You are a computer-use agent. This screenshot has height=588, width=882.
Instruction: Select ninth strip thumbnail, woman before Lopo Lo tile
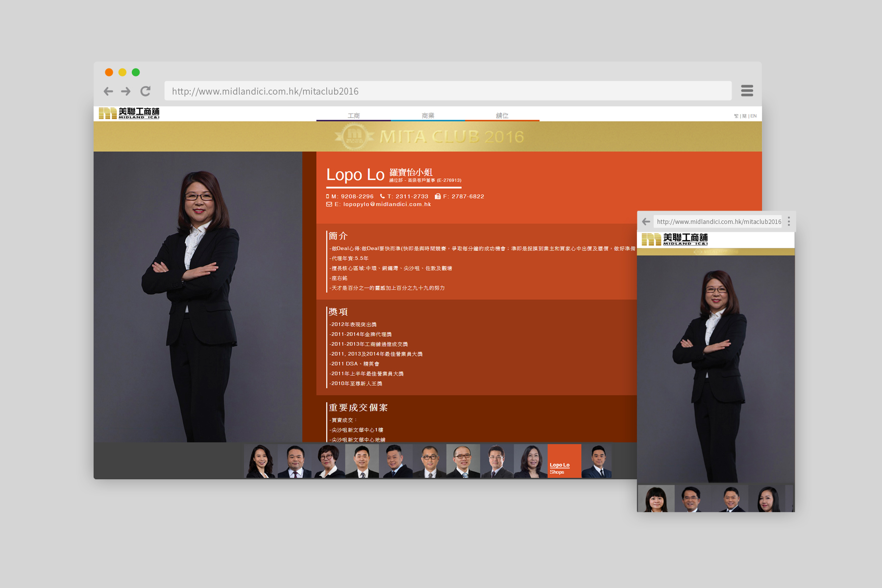[x=531, y=461]
